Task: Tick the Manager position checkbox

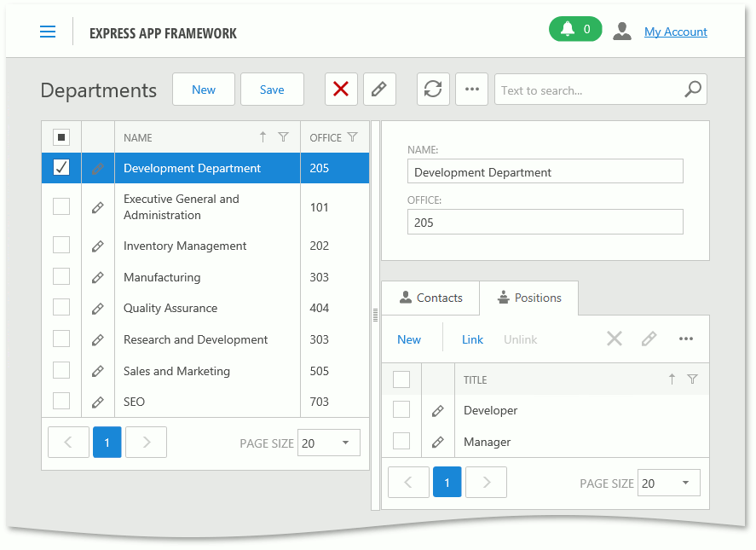Action: point(401,442)
